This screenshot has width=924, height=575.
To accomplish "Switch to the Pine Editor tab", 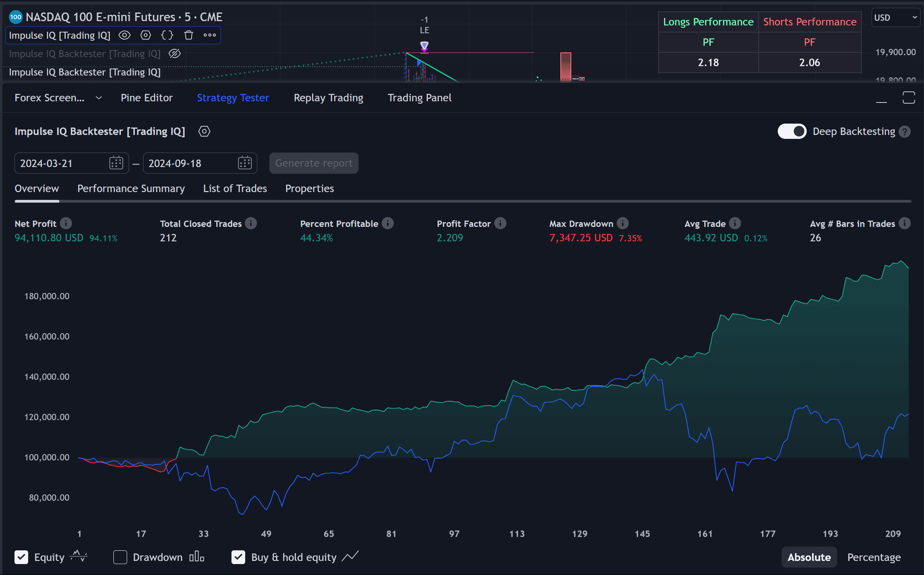I will click(147, 98).
